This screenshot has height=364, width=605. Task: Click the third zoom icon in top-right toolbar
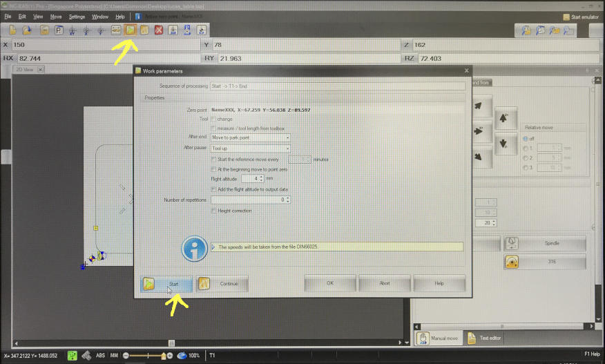(555, 30)
